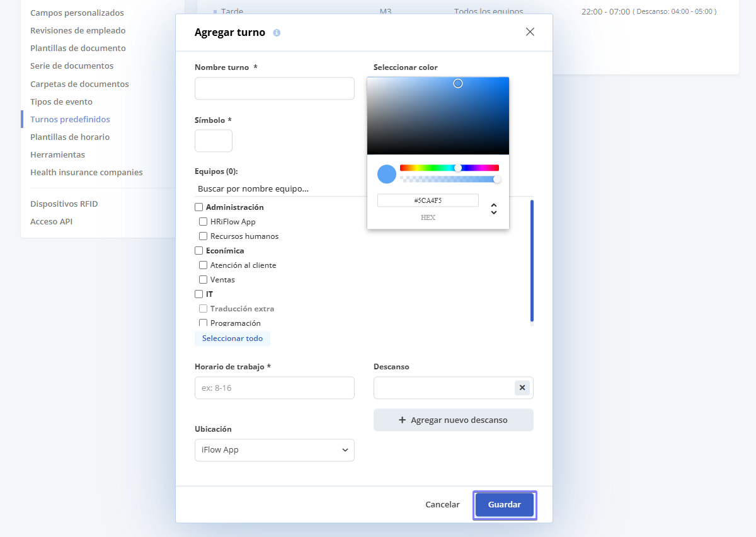This screenshot has width=756, height=537.
Task: Open Herramientas in the sidebar
Action: pos(57,154)
